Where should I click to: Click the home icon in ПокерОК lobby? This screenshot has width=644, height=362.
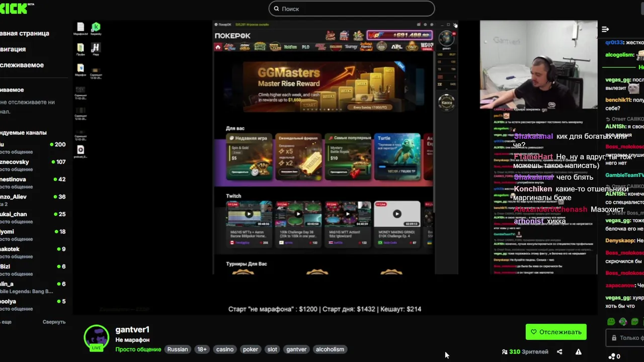point(218,47)
